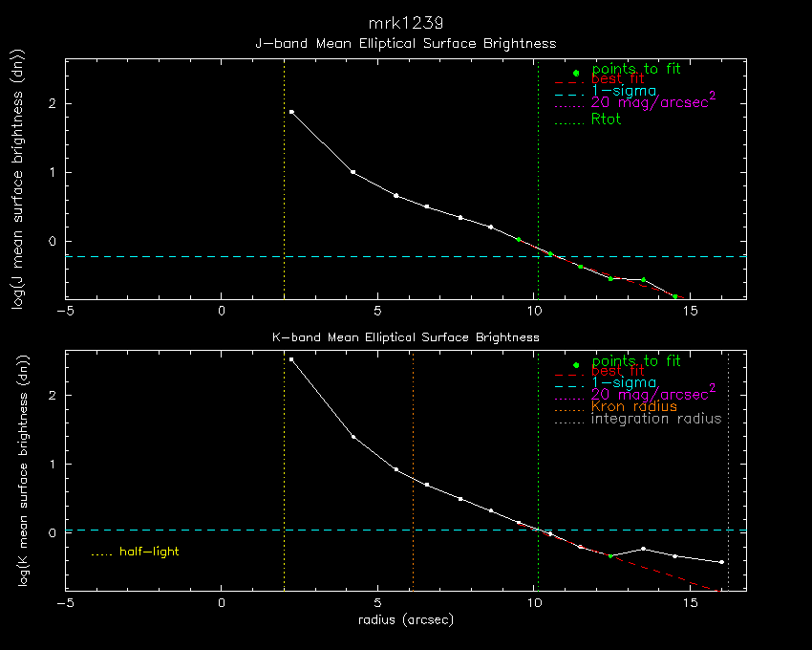Click the J-band Mean Elliptical Surface Brightness heading

(x=405, y=44)
